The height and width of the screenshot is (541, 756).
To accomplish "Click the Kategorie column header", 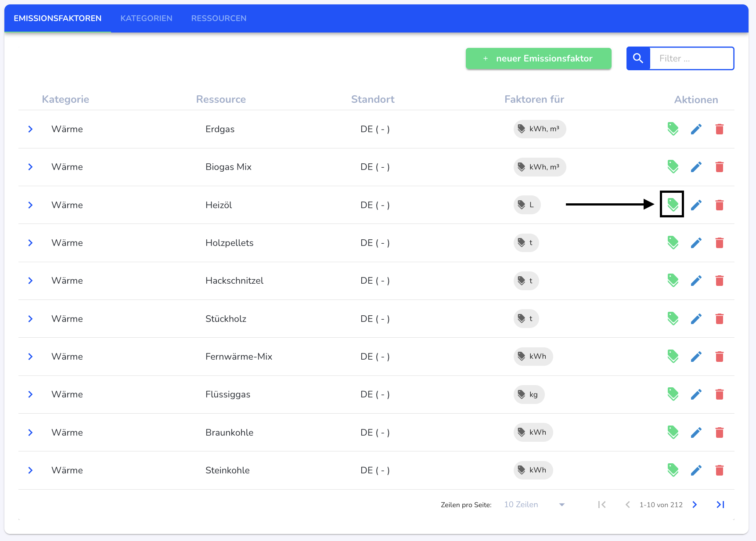I will (x=65, y=99).
